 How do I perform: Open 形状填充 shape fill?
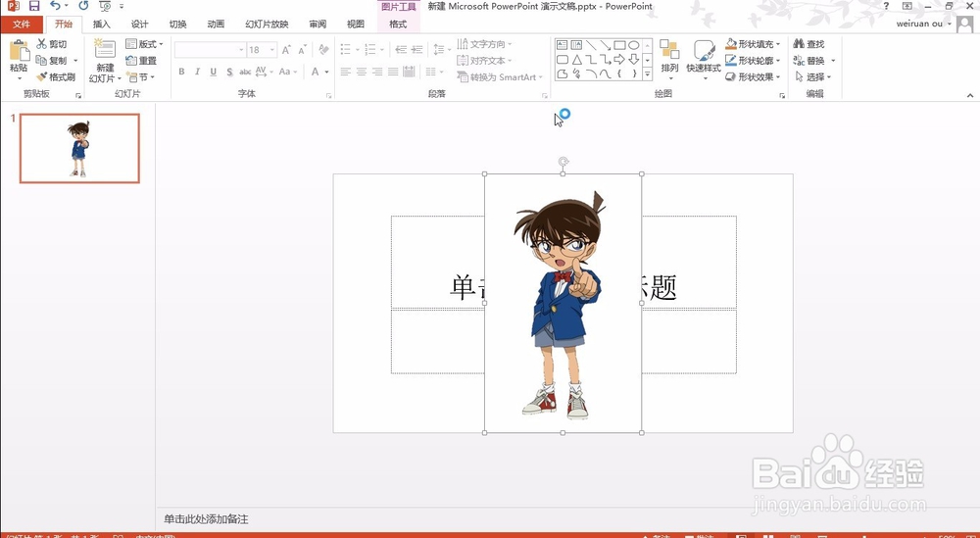point(753,44)
